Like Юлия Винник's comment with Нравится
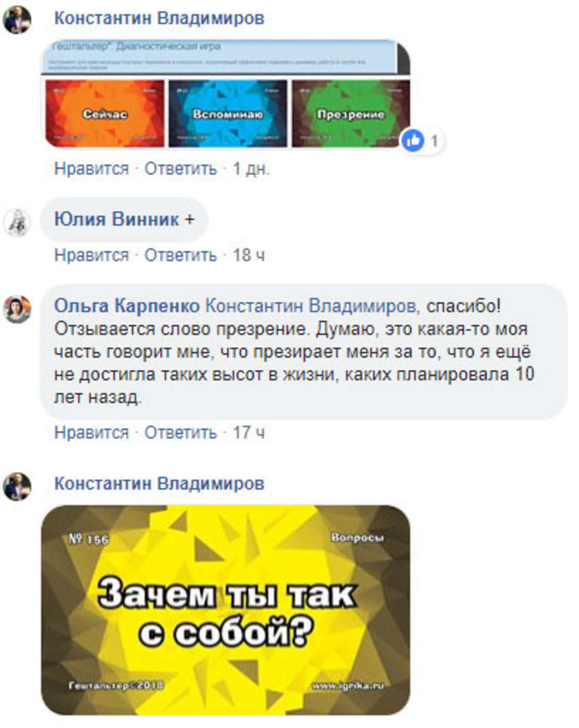The image size is (579, 728). (92, 255)
